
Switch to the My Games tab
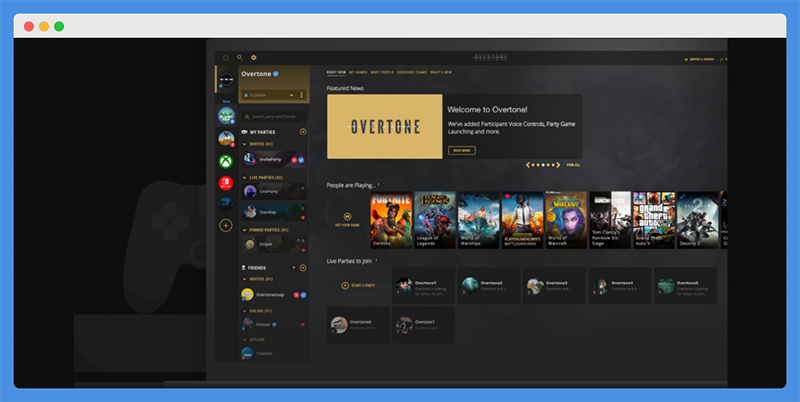358,72
